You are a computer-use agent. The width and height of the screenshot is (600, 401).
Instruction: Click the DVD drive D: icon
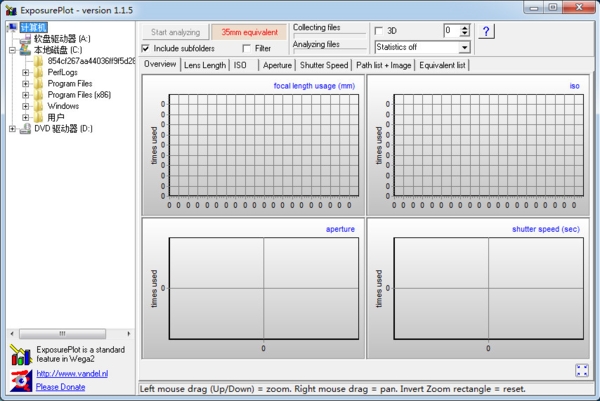pos(25,129)
